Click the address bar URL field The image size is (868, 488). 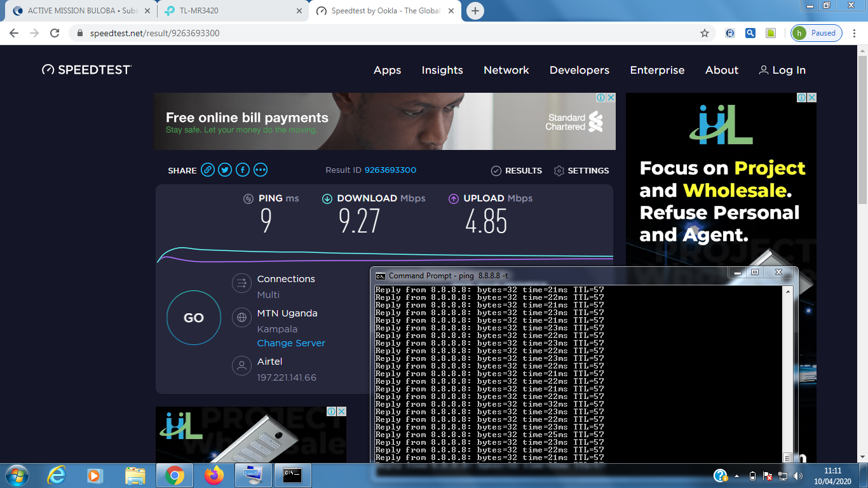[x=381, y=33]
